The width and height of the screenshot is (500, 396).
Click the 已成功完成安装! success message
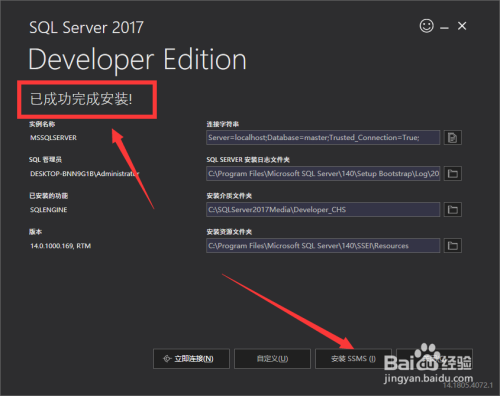coord(81,99)
